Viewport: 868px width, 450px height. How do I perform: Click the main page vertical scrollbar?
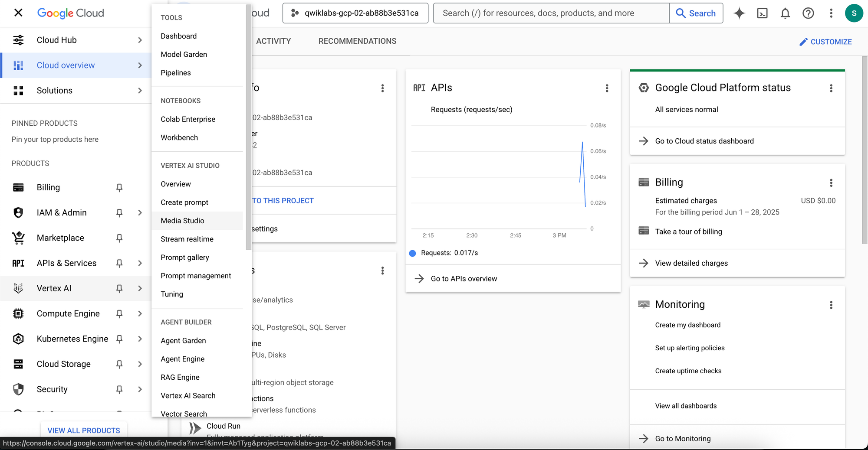[865, 150]
